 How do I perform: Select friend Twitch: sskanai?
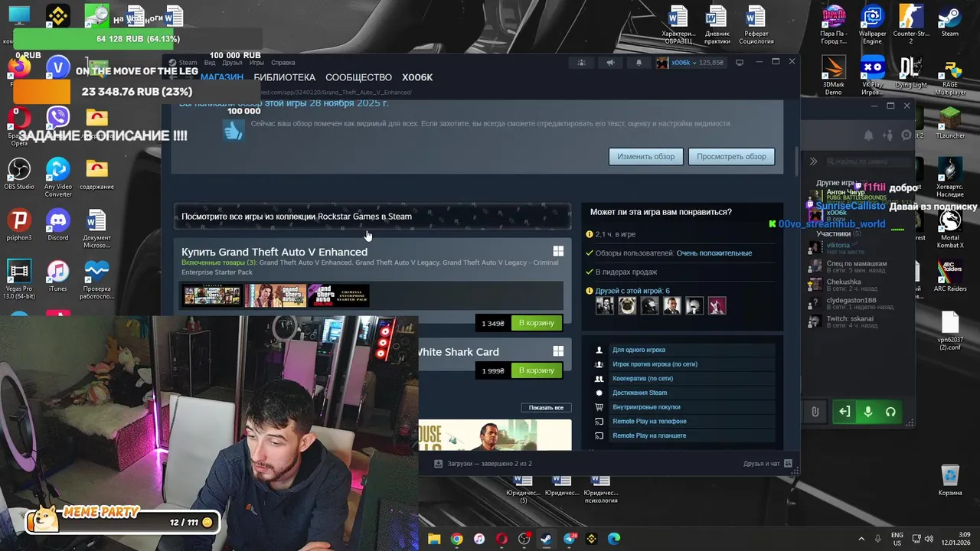coord(850,321)
